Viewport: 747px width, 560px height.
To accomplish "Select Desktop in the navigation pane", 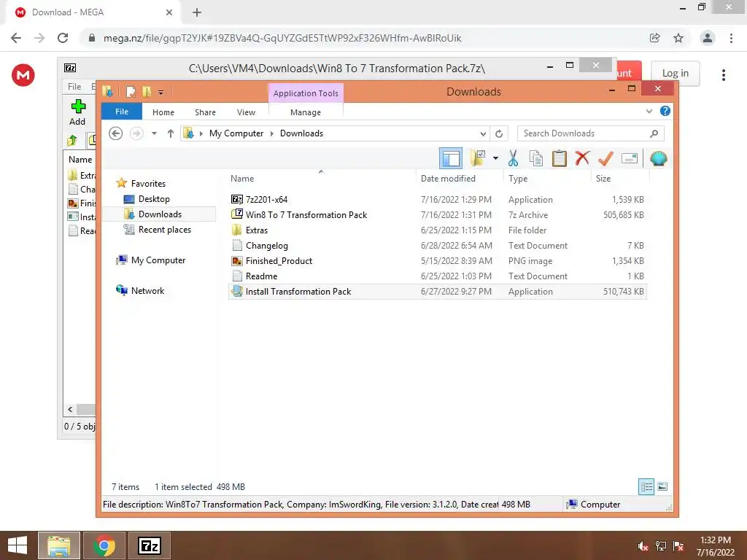I will pyautogui.click(x=153, y=199).
